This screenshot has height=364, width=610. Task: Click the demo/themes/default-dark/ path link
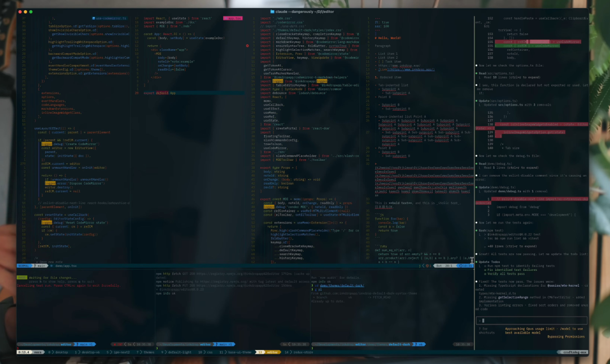click(342, 286)
